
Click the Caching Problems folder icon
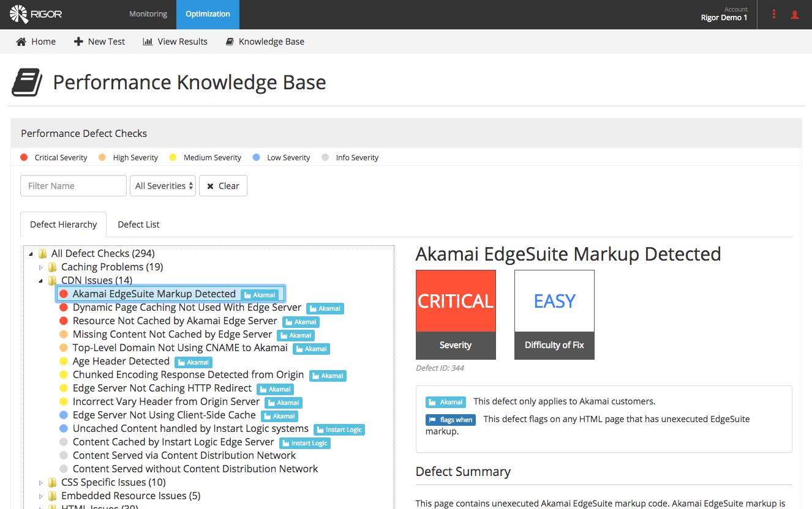pyautogui.click(x=52, y=267)
